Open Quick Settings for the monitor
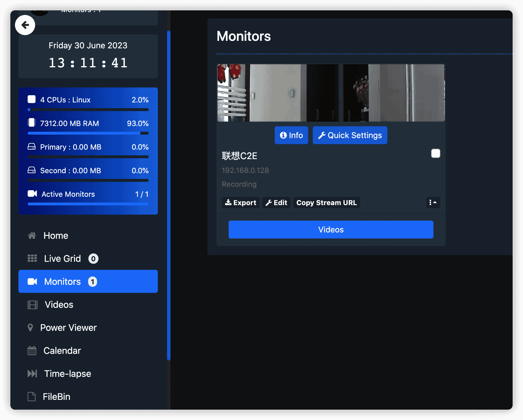Viewport: 523px width, 420px height. 350,135
